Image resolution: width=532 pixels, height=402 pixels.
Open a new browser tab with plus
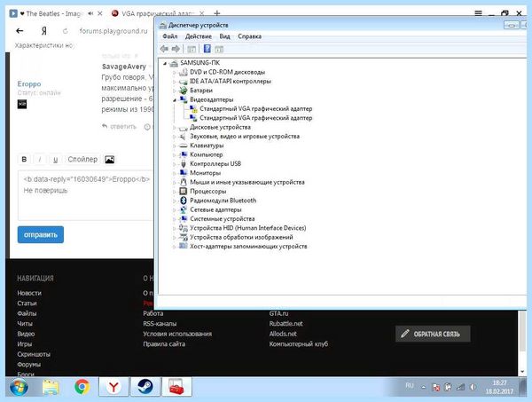(x=217, y=13)
